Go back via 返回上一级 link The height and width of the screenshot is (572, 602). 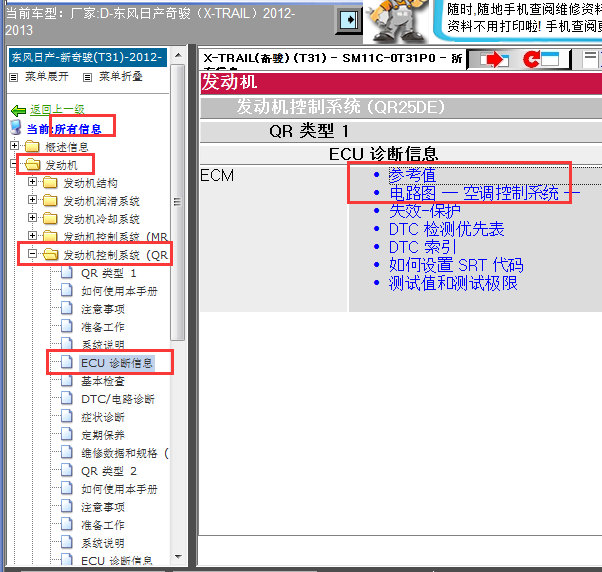[x=58, y=110]
